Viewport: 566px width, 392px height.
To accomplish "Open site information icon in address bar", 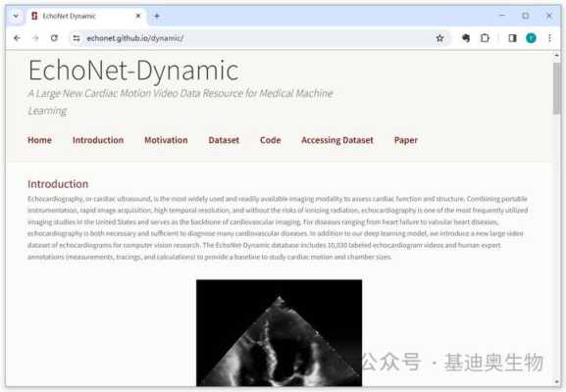I will [x=77, y=38].
